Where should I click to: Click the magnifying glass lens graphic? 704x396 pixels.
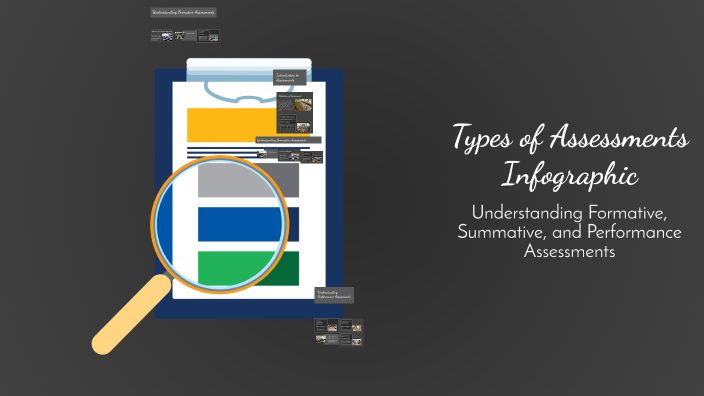coord(220,224)
